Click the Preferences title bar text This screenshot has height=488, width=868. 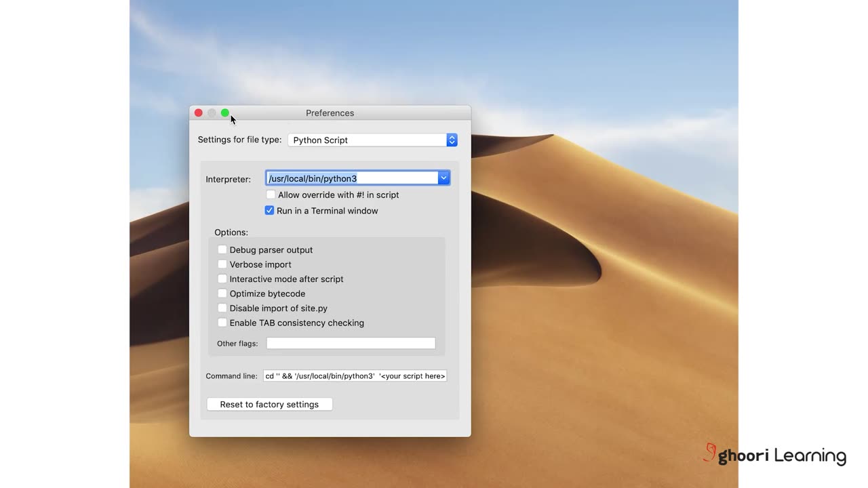[x=330, y=113]
